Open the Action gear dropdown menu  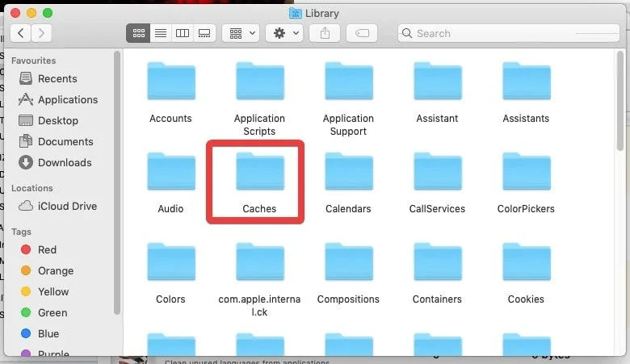[x=286, y=33]
